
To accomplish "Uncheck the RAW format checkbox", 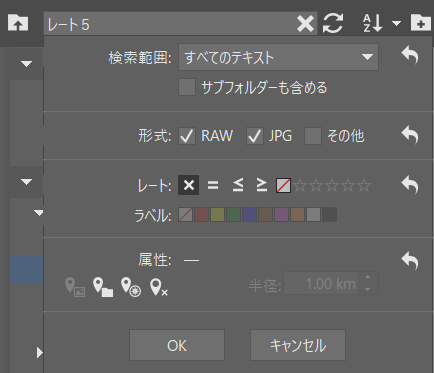I will click(187, 136).
